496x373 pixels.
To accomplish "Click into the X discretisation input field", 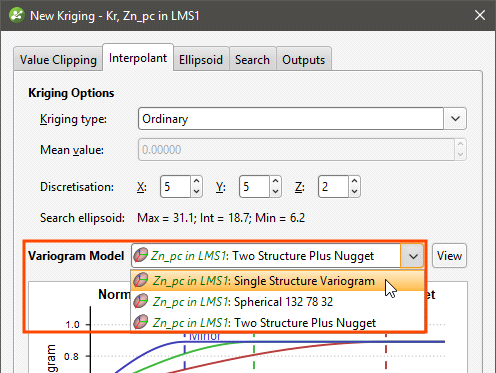I will 176,187.
